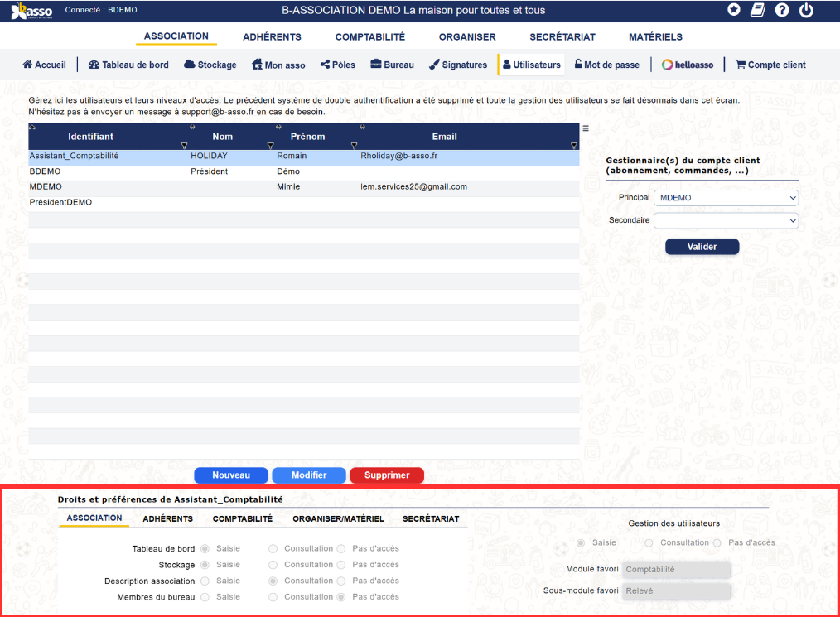Switch to MATÉRIELS in the main navigation
840x617 pixels.
(x=656, y=37)
